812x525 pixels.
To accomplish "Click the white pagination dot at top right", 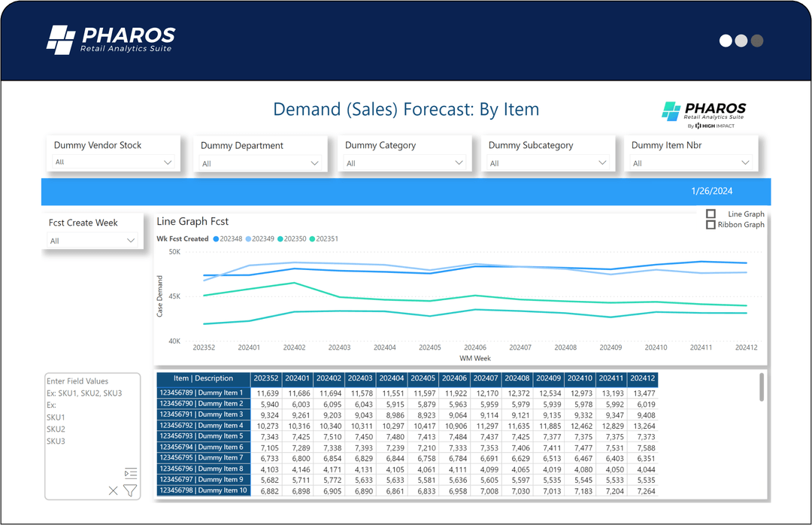I will pos(726,41).
